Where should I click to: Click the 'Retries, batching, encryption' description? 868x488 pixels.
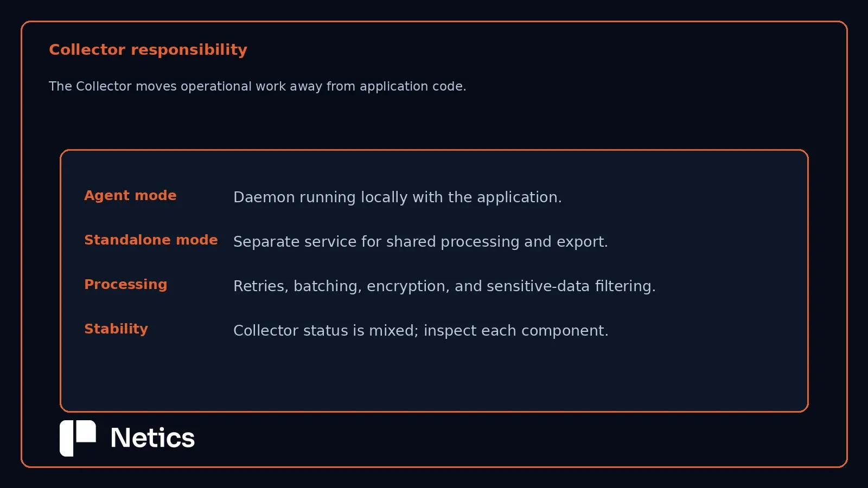[x=444, y=286]
